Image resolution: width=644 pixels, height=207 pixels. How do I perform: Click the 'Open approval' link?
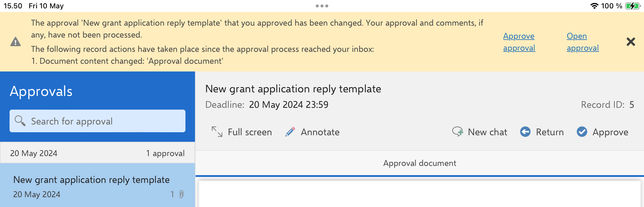(583, 42)
